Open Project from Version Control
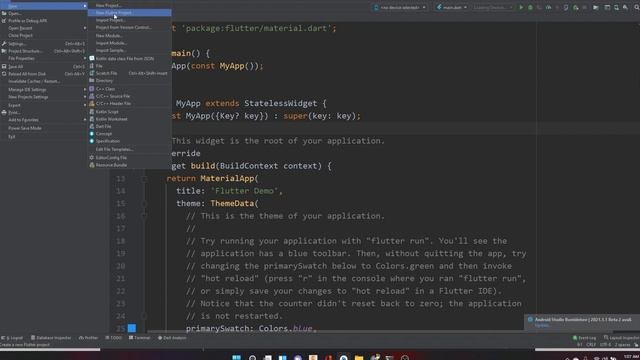This screenshot has height=360, width=640. (129, 27)
